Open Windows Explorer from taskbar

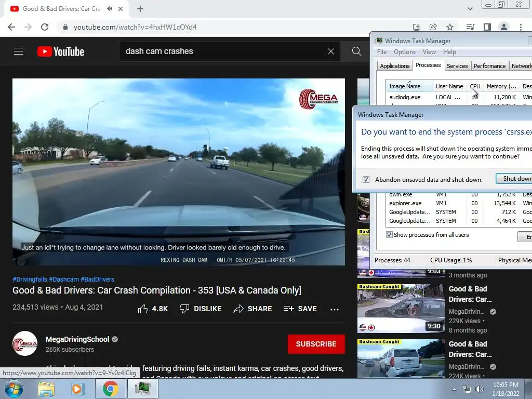[46, 389]
